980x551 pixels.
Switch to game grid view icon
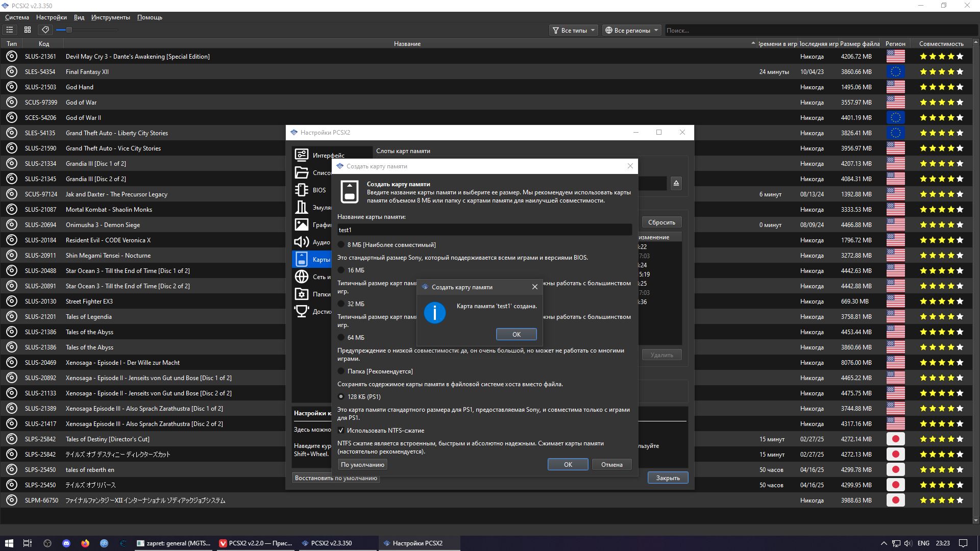(x=28, y=30)
